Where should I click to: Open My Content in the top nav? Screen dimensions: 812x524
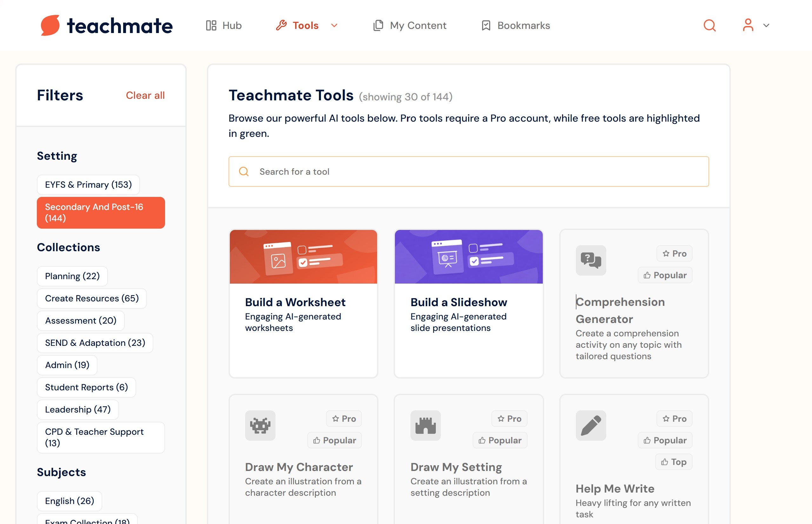[409, 25]
